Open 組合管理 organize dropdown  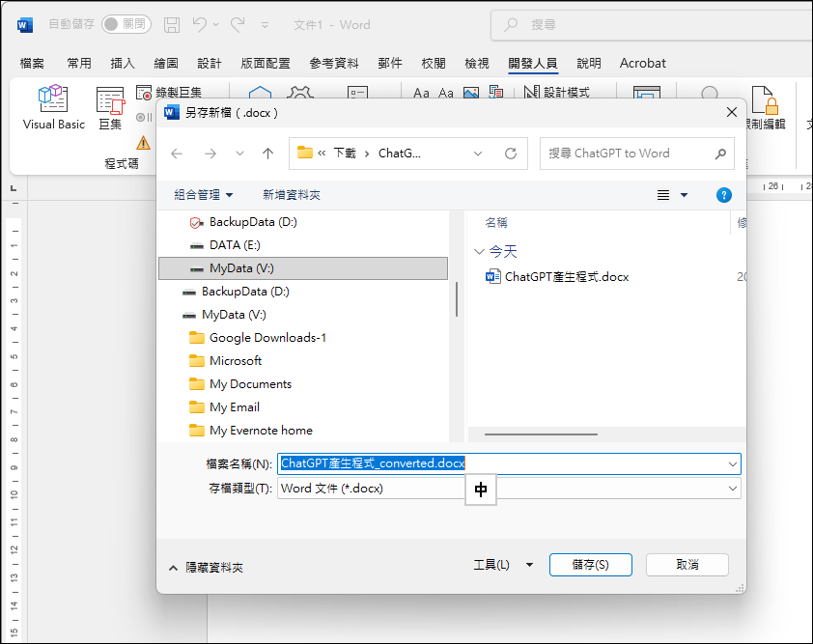pos(203,195)
